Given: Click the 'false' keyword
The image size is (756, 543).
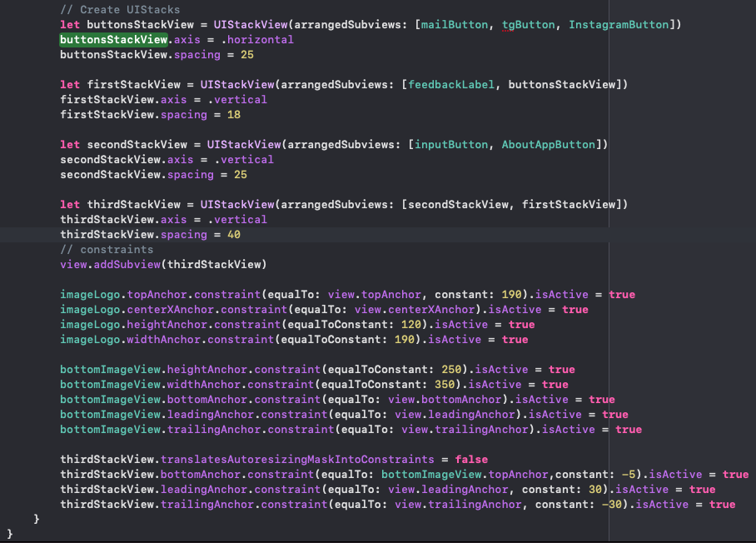Looking at the screenshot, I should click(471, 459).
